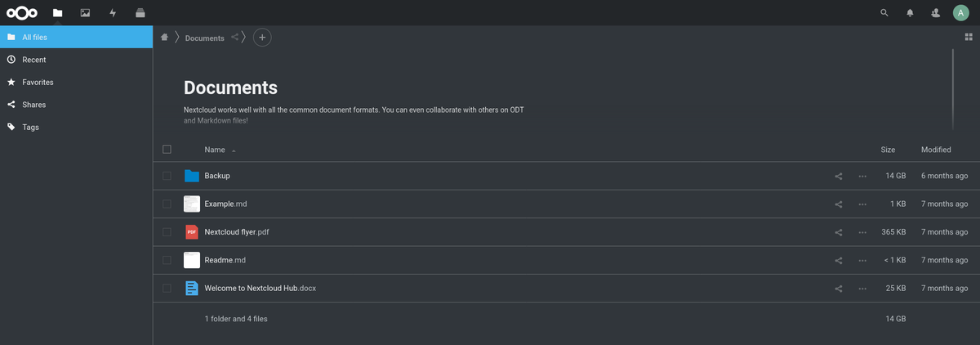
Task: Open the Photos app icon
Action: 85,12
